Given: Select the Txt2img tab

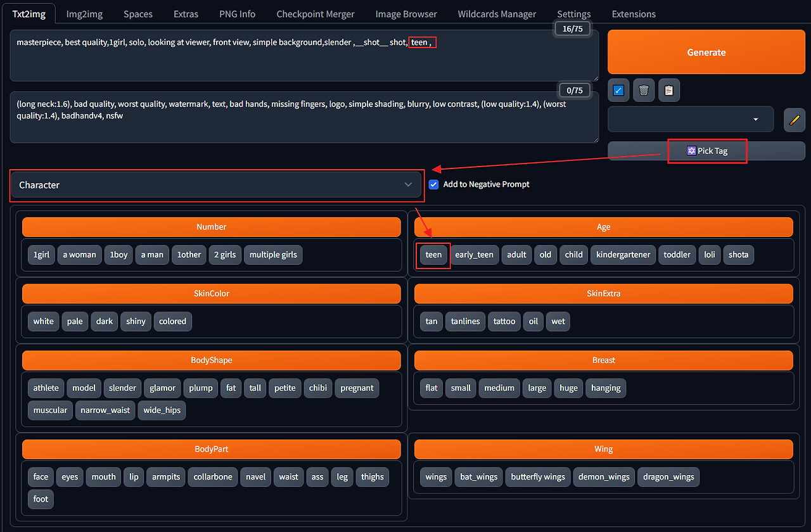Looking at the screenshot, I should point(29,14).
